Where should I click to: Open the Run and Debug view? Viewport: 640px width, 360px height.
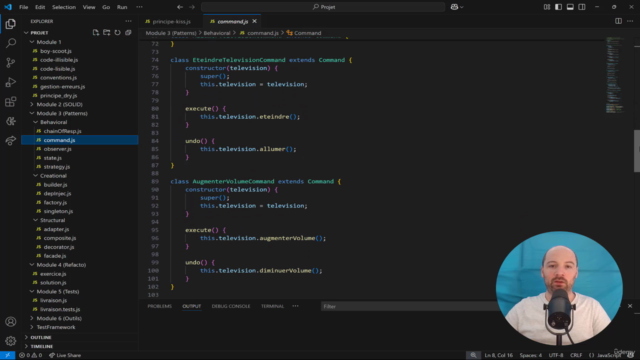click(11, 82)
